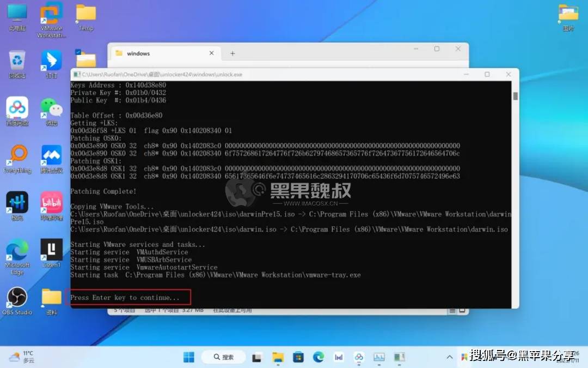Viewport: 588px width, 368px height.
Task: Minimize the unlock.exe console window
Action: pos(466,74)
